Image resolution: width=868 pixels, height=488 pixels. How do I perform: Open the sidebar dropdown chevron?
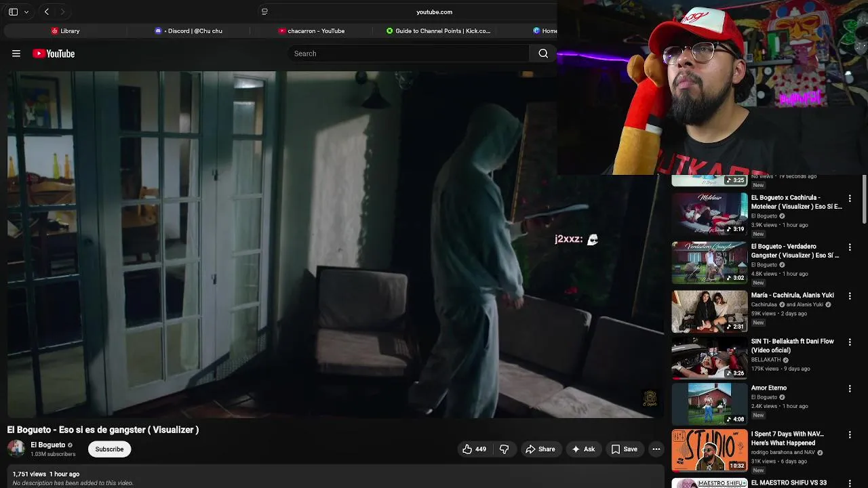pyautogui.click(x=26, y=12)
